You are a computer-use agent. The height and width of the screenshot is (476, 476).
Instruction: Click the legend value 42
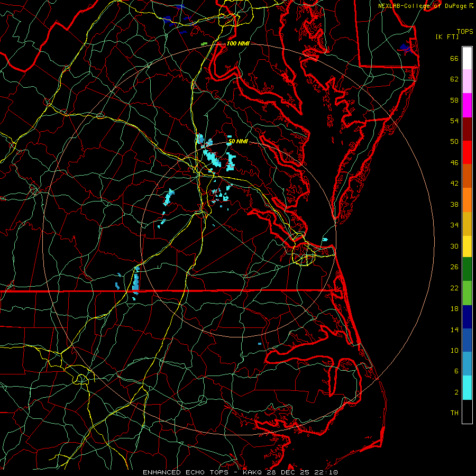tap(454, 184)
